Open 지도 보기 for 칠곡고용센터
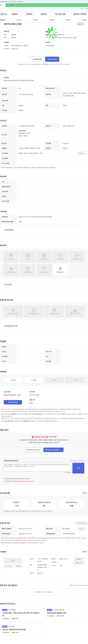Screen dimensions: 88x644 click(82, 529)
